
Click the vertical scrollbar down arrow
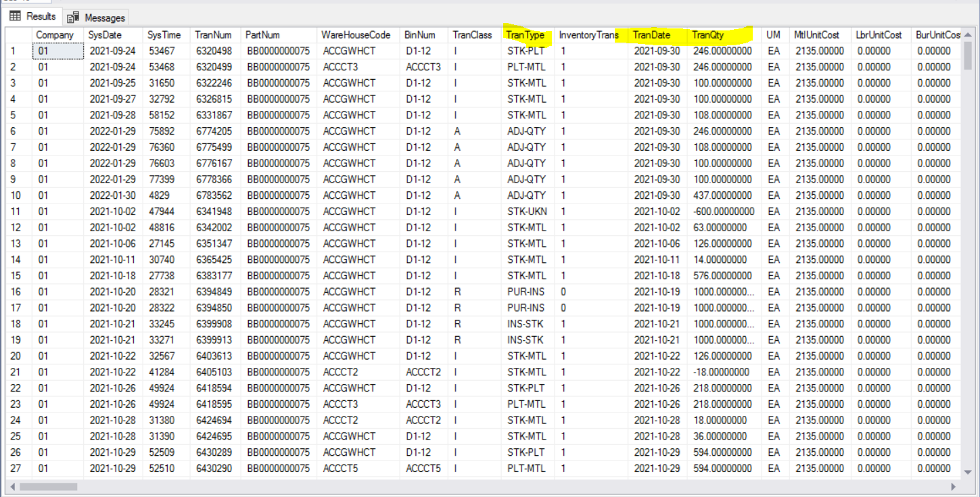(x=969, y=472)
